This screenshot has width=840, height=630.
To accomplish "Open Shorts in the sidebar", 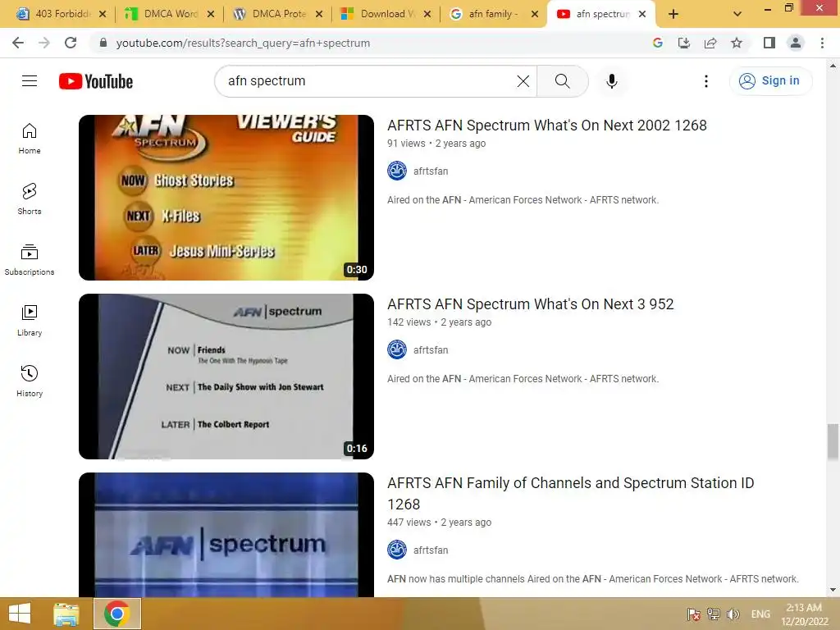I will [30, 199].
